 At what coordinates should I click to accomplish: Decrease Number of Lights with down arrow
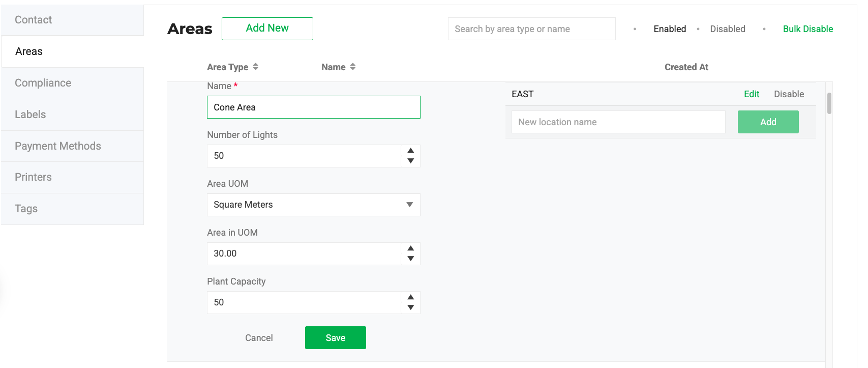coord(410,161)
